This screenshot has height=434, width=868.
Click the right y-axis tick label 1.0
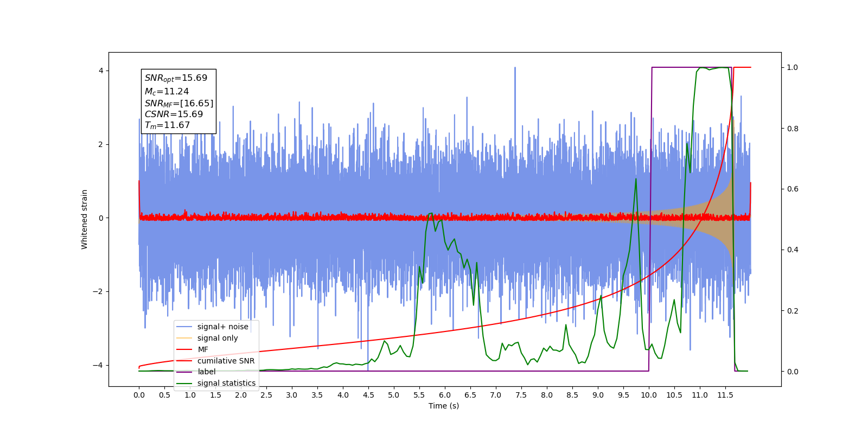click(793, 68)
